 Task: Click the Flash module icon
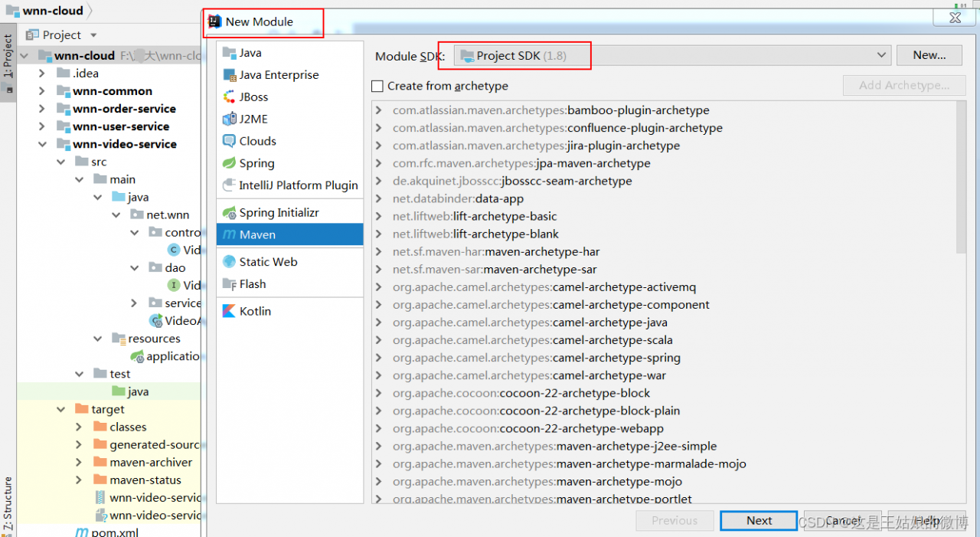pyautogui.click(x=228, y=284)
